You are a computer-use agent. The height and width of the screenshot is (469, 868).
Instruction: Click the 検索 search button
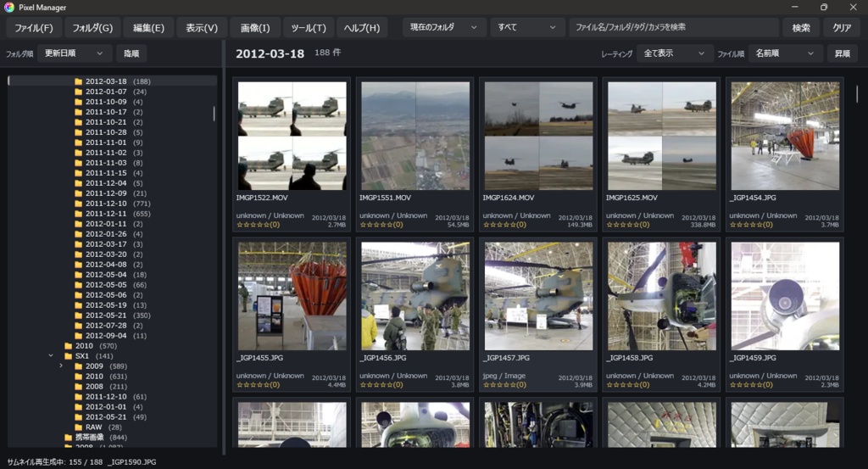pyautogui.click(x=801, y=28)
